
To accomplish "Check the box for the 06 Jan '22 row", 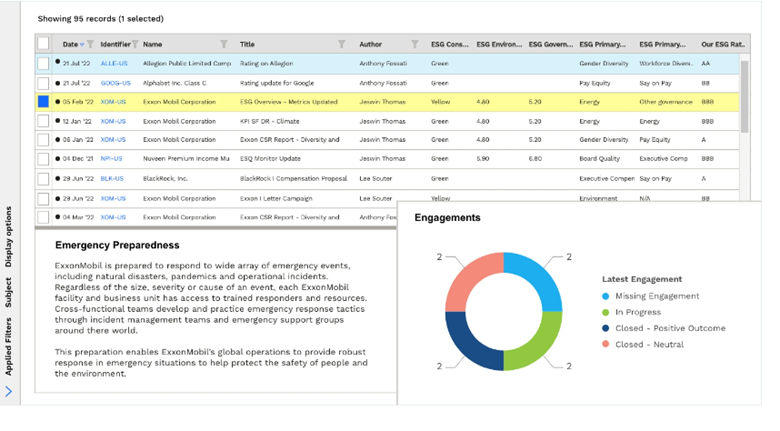I will click(x=43, y=140).
